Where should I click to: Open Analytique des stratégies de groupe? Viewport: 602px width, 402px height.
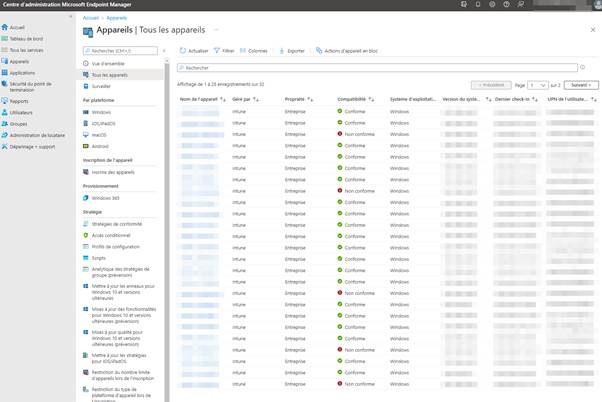click(x=121, y=272)
